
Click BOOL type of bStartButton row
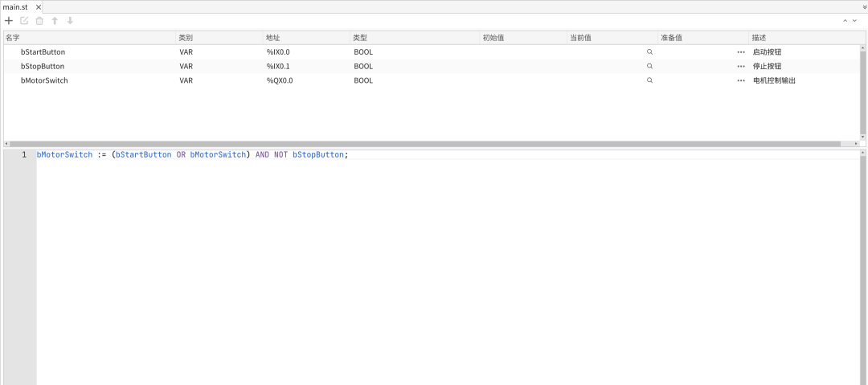[x=364, y=51]
